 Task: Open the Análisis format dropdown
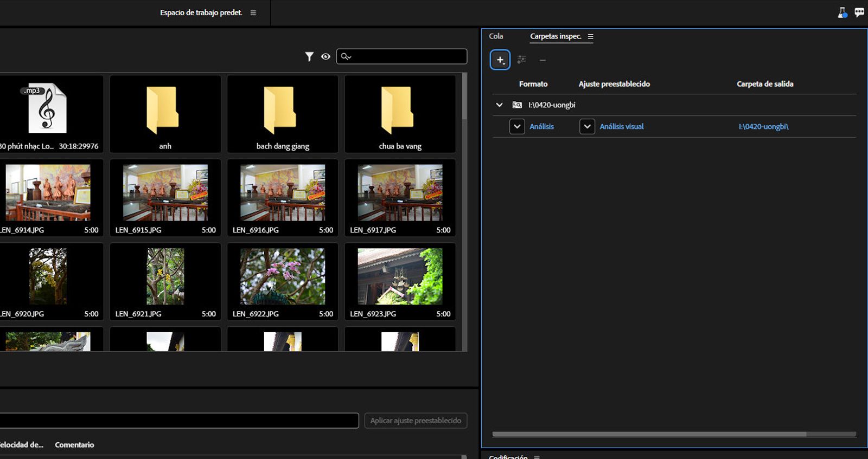517,127
